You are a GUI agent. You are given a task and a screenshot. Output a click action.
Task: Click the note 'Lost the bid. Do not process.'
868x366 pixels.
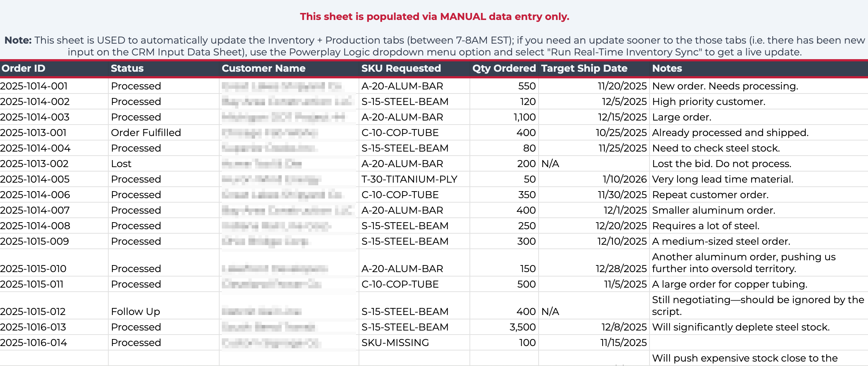click(x=722, y=164)
